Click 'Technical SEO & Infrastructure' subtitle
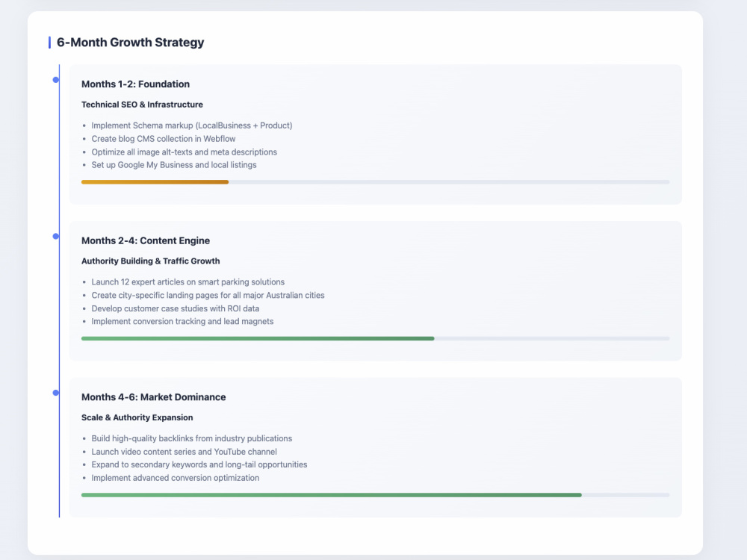The image size is (747, 560). (x=142, y=105)
